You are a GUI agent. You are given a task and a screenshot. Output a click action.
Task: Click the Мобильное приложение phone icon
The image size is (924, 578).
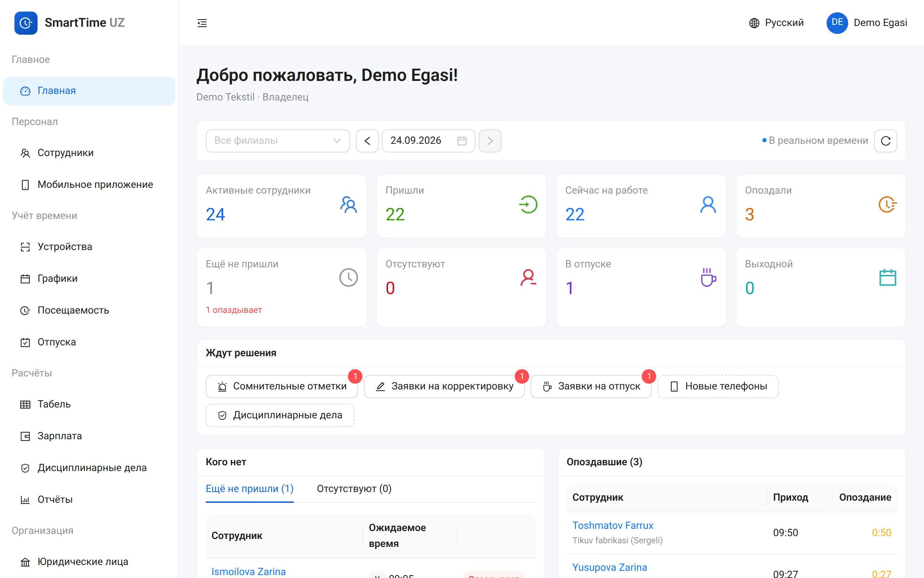coord(25,185)
